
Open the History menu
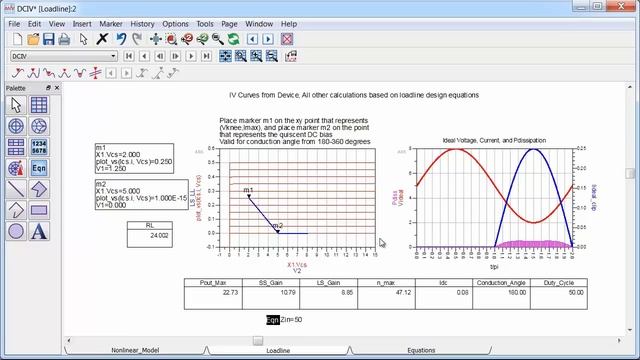point(142,24)
